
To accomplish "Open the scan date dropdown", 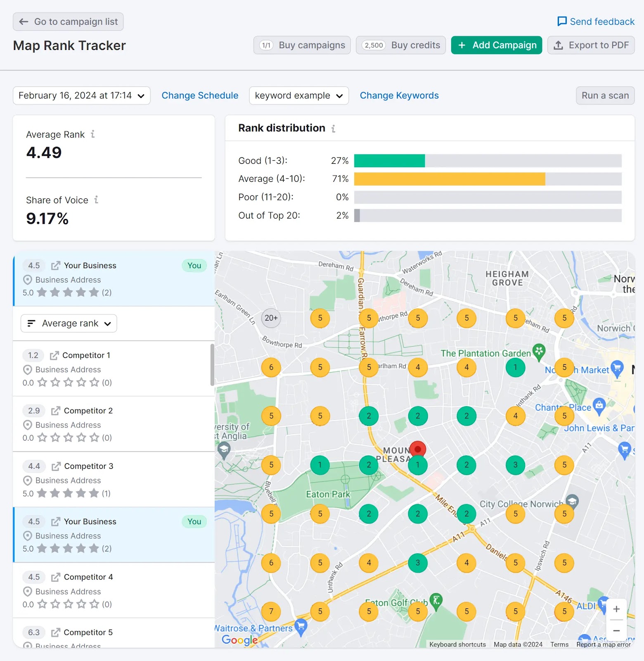I will (82, 96).
